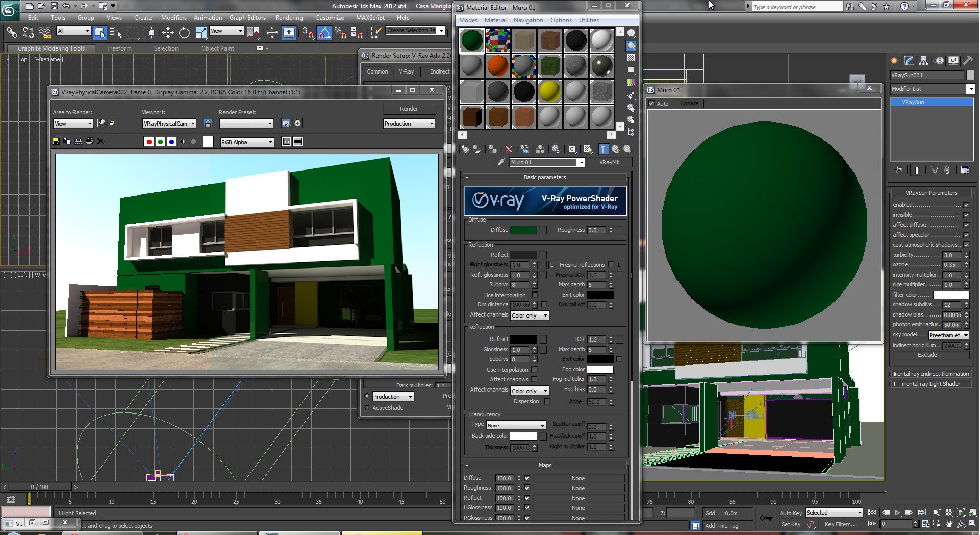This screenshot has height=535, width=980.
Task: Open the Create command panel
Action: (894, 61)
